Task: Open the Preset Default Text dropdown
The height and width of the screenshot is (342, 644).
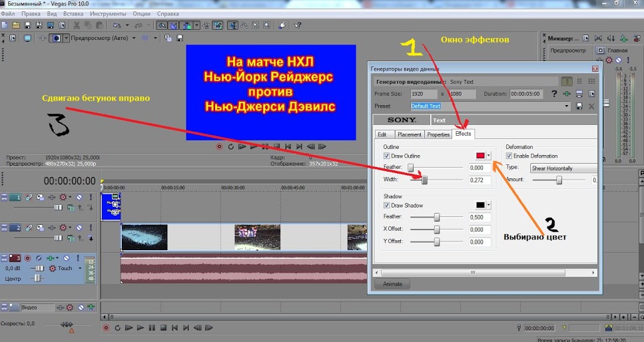Action: tap(567, 106)
